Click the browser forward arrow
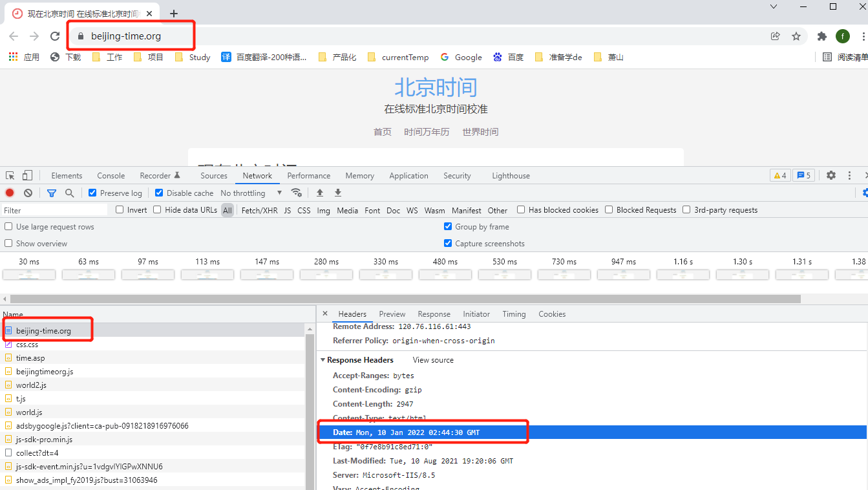868x490 pixels. pyautogui.click(x=34, y=36)
